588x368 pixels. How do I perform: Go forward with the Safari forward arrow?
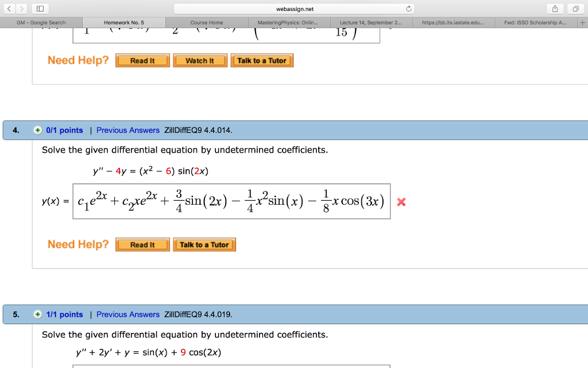(21, 9)
